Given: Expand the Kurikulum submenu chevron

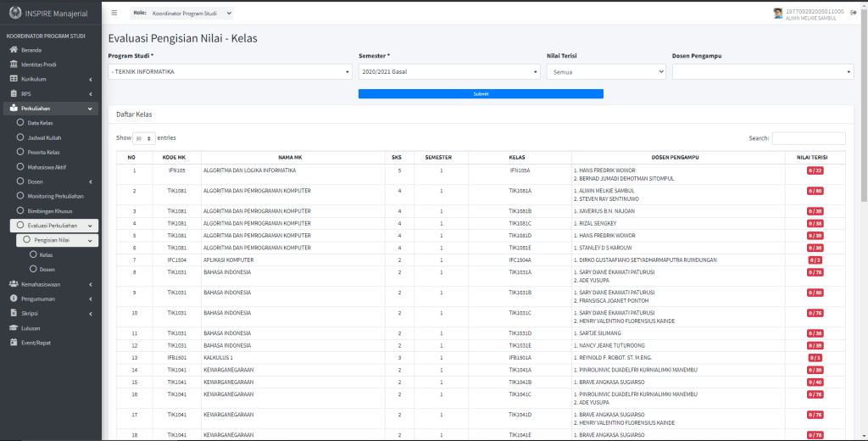Looking at the screenshot, I should [90, 79].
